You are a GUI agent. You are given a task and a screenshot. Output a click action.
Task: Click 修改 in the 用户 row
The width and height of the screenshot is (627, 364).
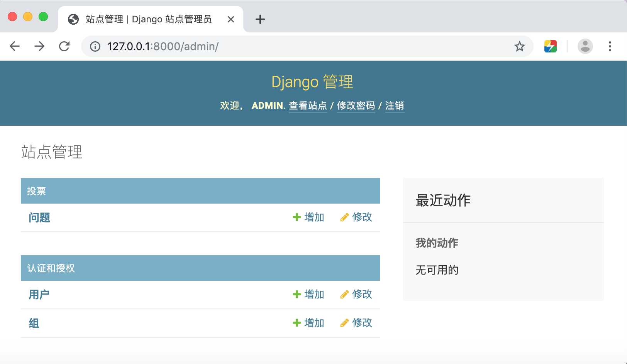(356, 295)
